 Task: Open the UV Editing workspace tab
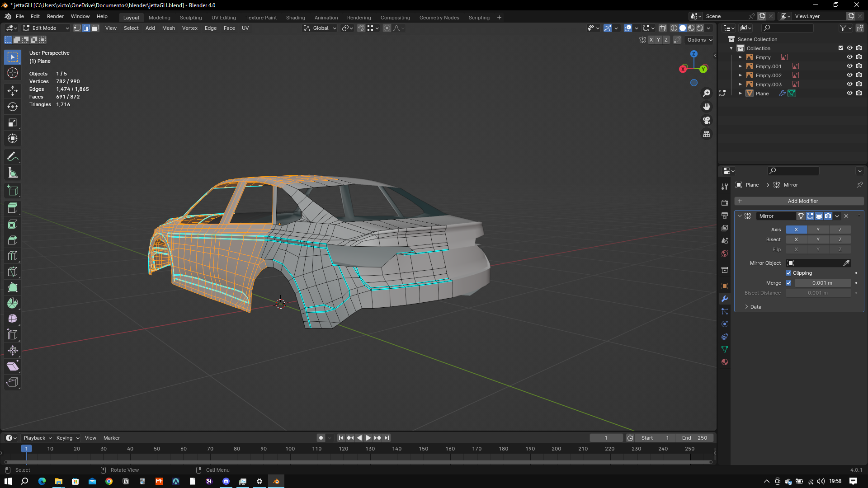coord(223,18)
